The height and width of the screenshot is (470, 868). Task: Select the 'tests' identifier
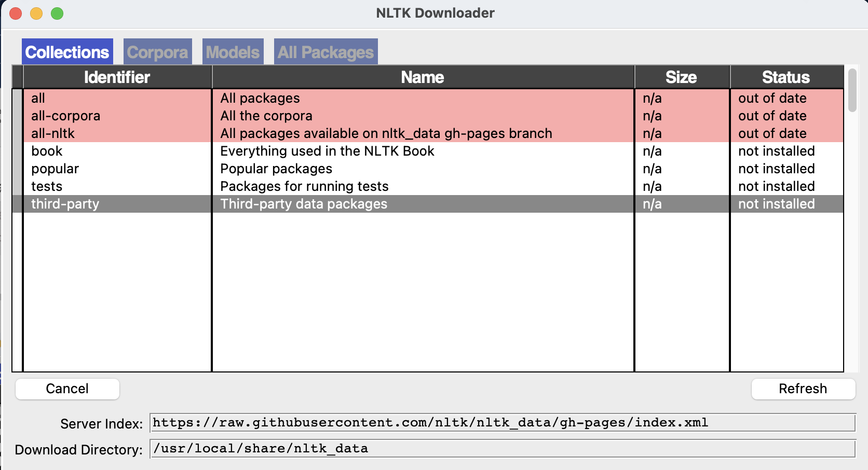click(117, 186)
